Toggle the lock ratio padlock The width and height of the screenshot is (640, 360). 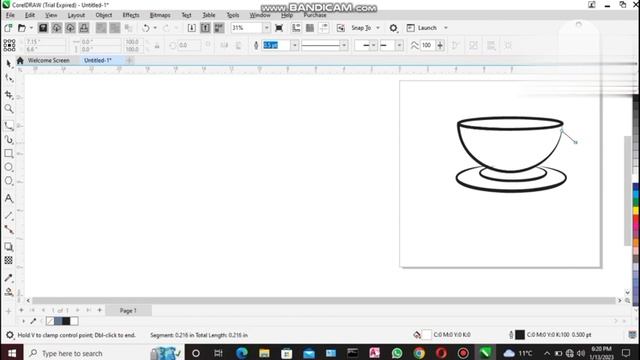(157, 46)
